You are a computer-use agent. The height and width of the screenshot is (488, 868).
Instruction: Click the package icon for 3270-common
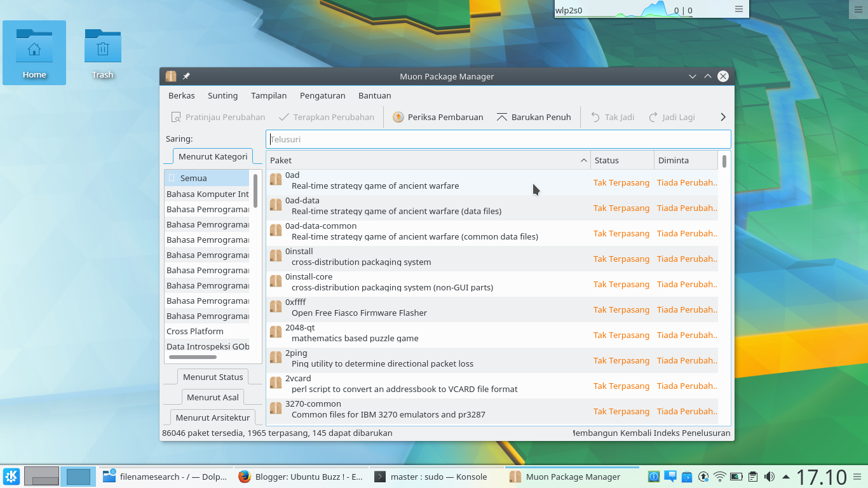click(x=276, y=408)
